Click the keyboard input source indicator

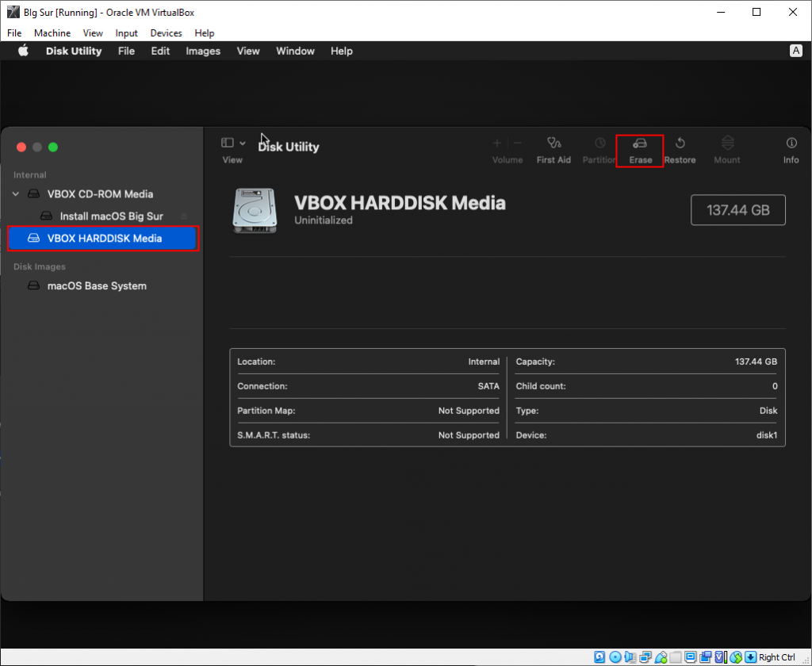click(x=796, y=51)
